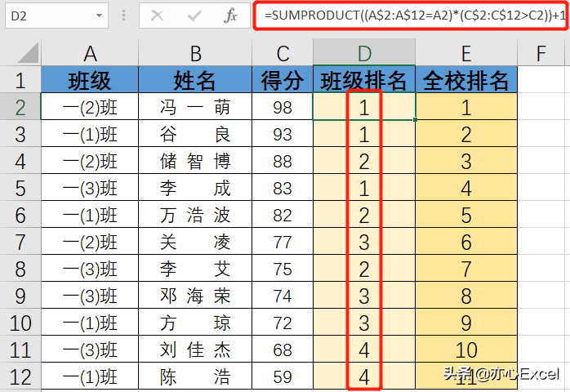Click fill handle of cell D2
This screenshot has height=392, width=570.
(x=415, y=119)
